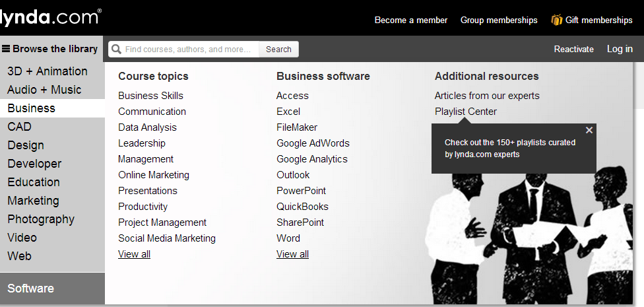Click the Additional resources heading

coord(487,77)
